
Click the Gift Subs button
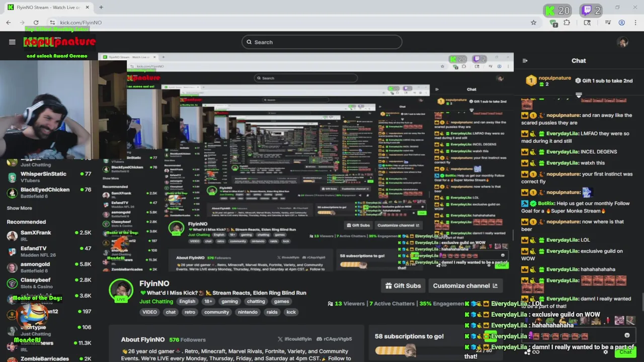click(x=403, y=286)
